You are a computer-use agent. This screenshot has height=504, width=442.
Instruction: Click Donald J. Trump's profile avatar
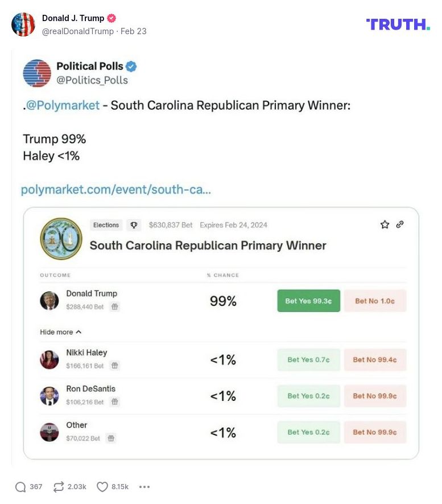pyautogui.click(x=24, y=24)
